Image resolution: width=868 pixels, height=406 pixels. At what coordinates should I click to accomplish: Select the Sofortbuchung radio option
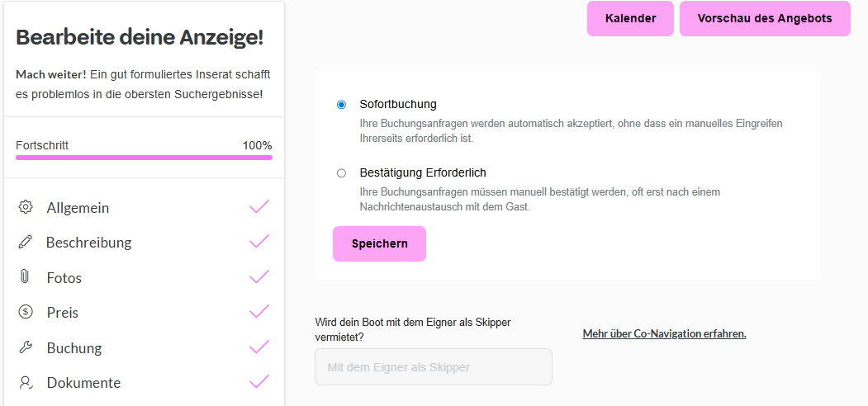[341, 105]
